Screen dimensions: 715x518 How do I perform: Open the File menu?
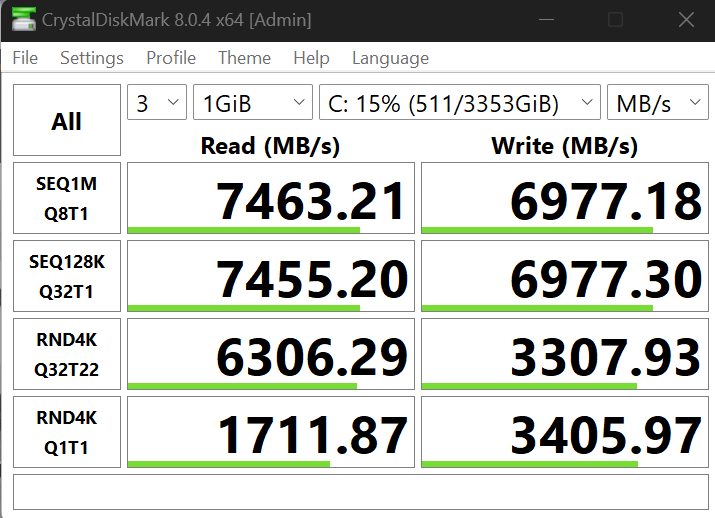click(x=25, y=58)
